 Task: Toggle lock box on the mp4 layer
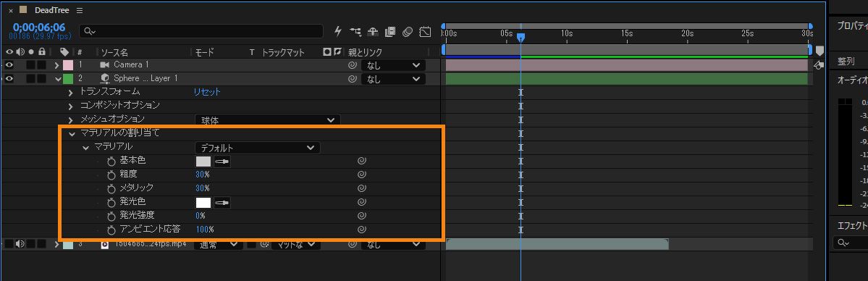41,244
